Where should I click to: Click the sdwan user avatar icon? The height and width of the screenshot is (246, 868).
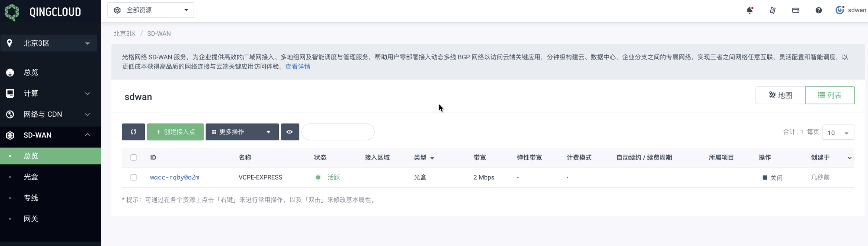(x=840, y=10)
